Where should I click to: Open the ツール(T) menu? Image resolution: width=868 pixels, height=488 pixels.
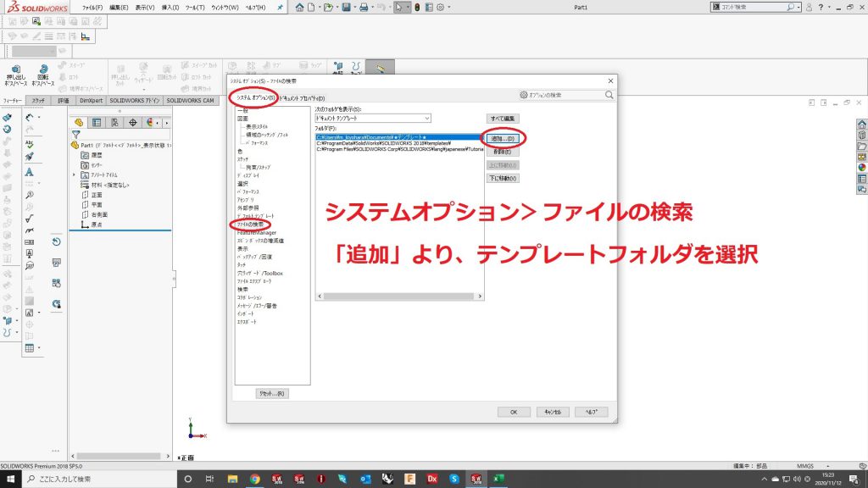tap(195, 8)
